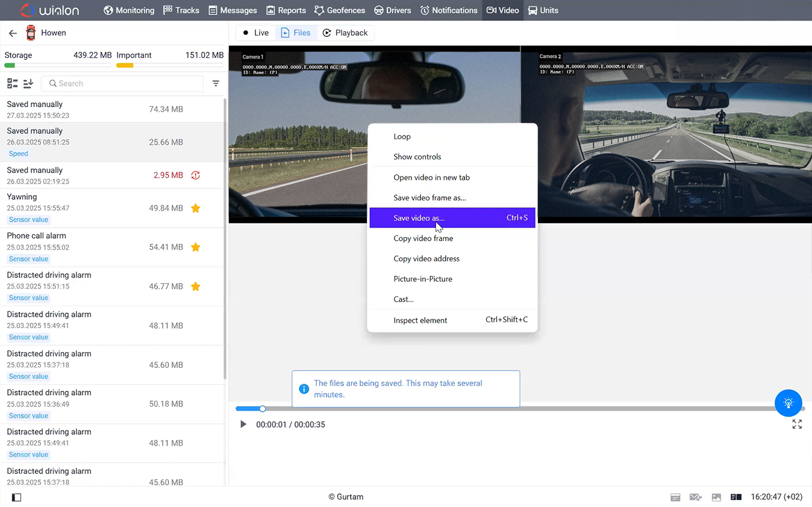812x507 pixels.
Task: Toggle fullscreen video mode icon
Action: 797,425
